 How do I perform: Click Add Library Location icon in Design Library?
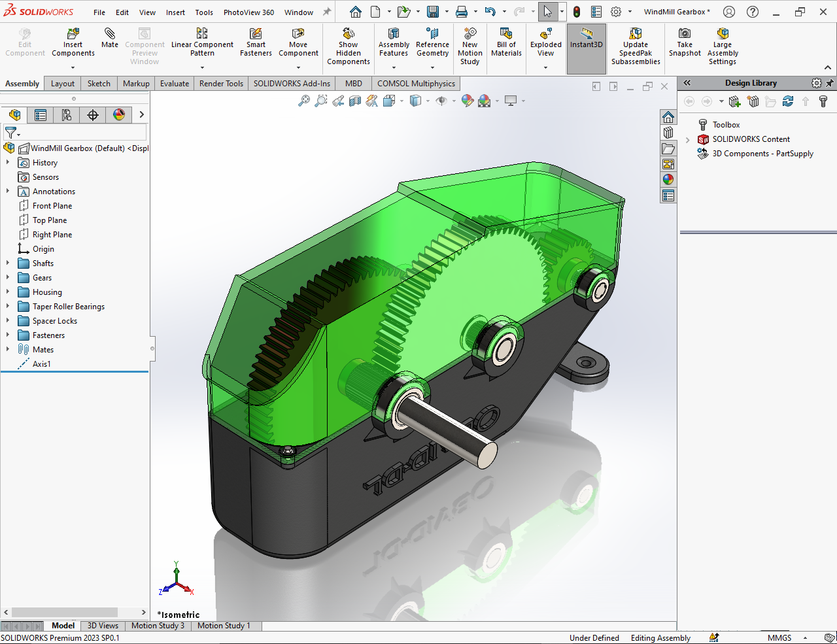pyautogui.click(x=734, y=101)
